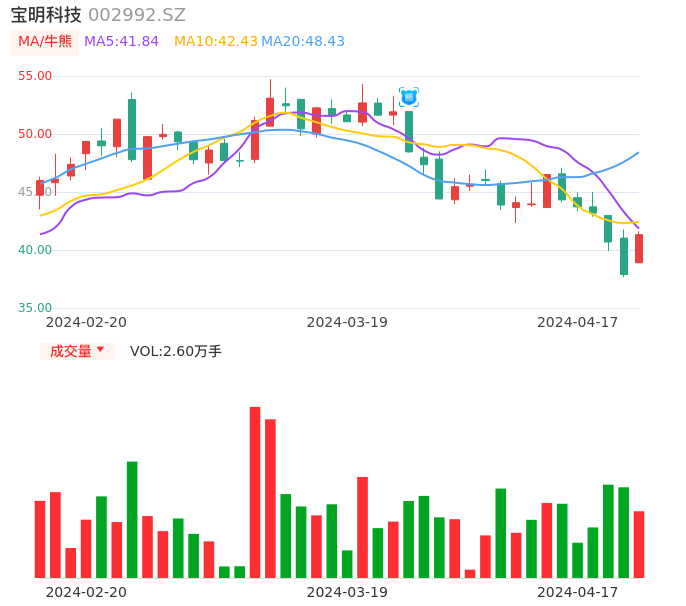Click the 50.00 price axis label
Viewport: 686px width, 606px height.
35,134
